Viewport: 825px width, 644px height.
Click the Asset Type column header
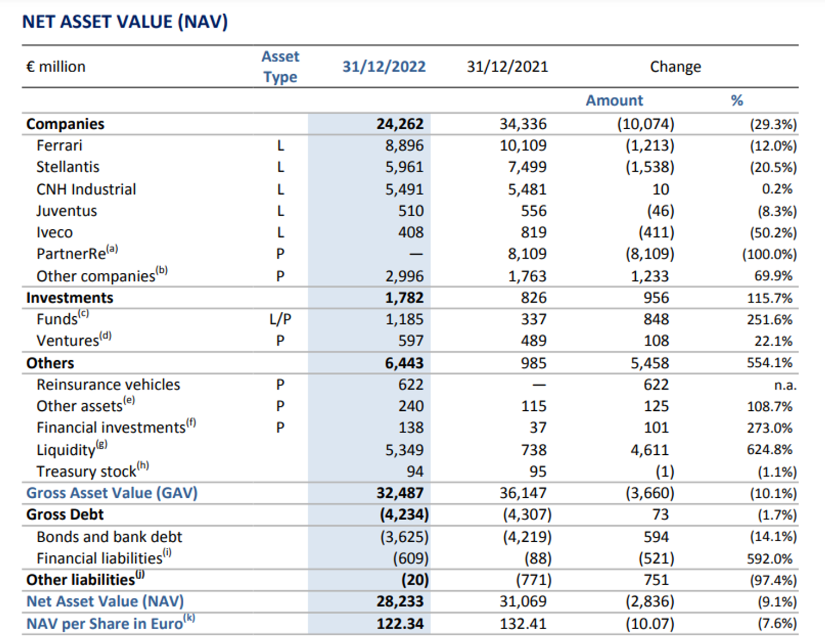click(x=280, y=67)
